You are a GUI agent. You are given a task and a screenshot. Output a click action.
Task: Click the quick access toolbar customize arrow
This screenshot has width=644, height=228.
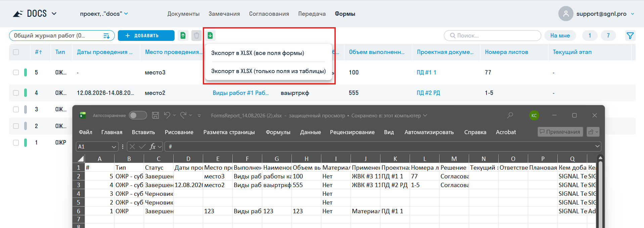199,116
